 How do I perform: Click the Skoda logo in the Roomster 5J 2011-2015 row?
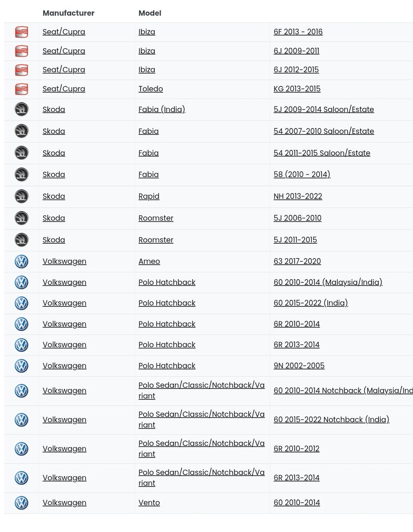coord(22,240)
